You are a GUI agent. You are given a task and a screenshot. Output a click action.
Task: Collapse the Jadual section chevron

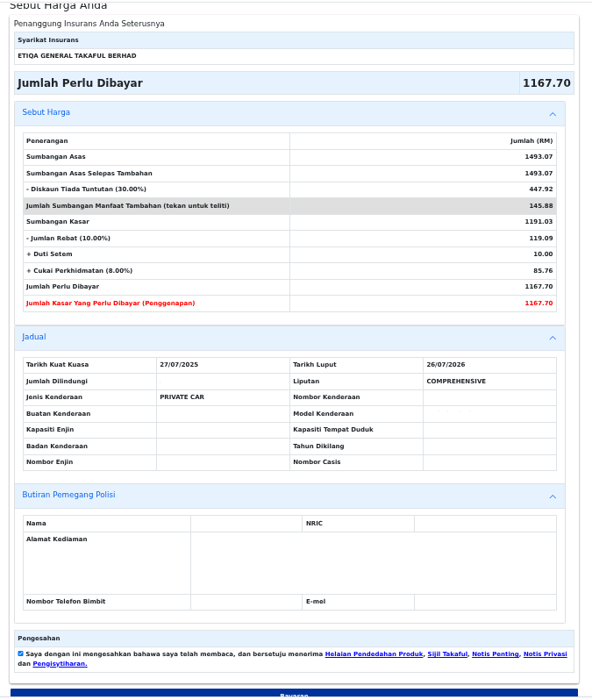pos(553,338)
